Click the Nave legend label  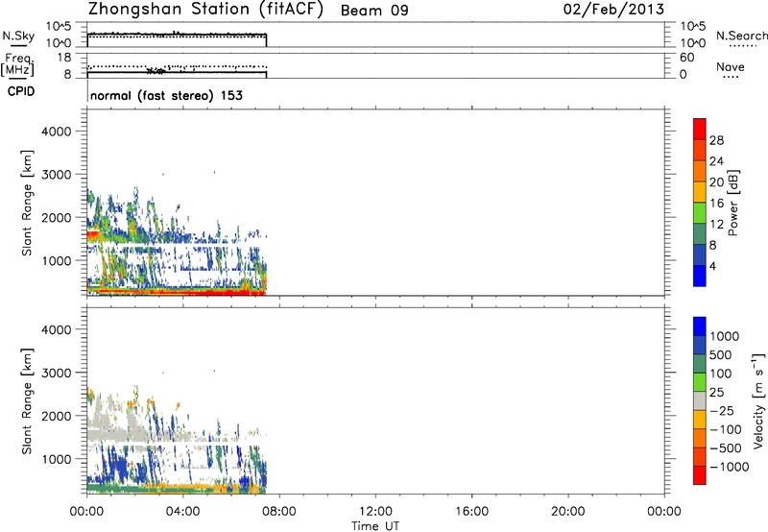pos(731,67)
